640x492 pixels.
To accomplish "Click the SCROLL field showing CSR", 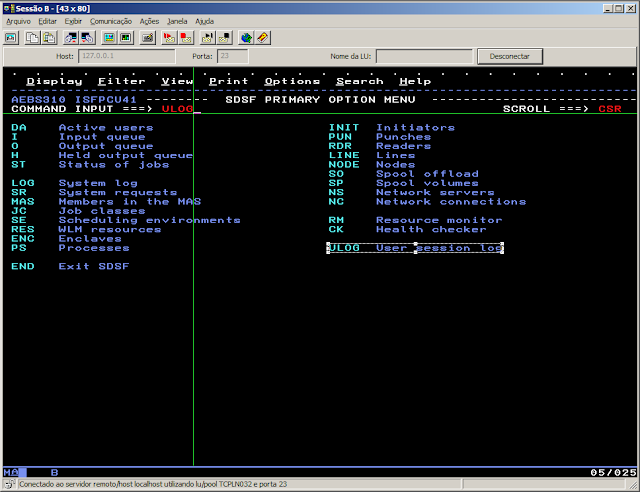I will pyautogui.click(x=610, y=109).
